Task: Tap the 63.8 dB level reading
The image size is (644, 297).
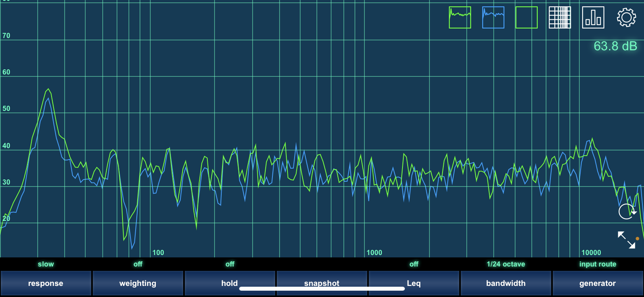Action: (x=615, y=46)
